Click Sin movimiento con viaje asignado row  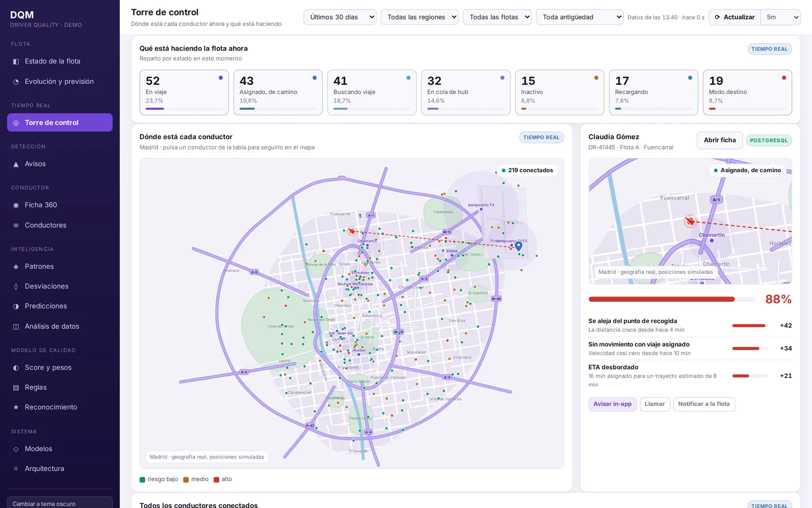[690, 348]
